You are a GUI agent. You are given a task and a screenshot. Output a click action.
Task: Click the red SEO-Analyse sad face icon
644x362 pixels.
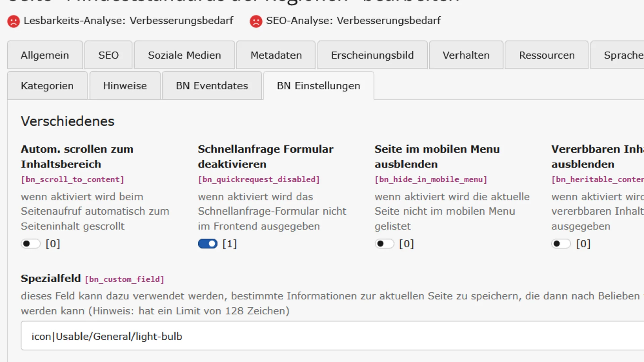pyautogui.click(x=256, y=21)
